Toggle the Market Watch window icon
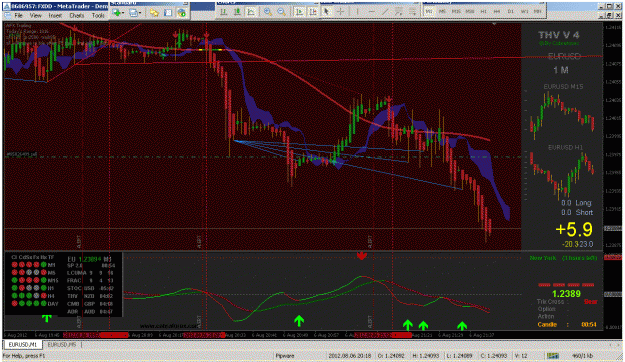Screen dimensions: 625x362 coord(154,13)
